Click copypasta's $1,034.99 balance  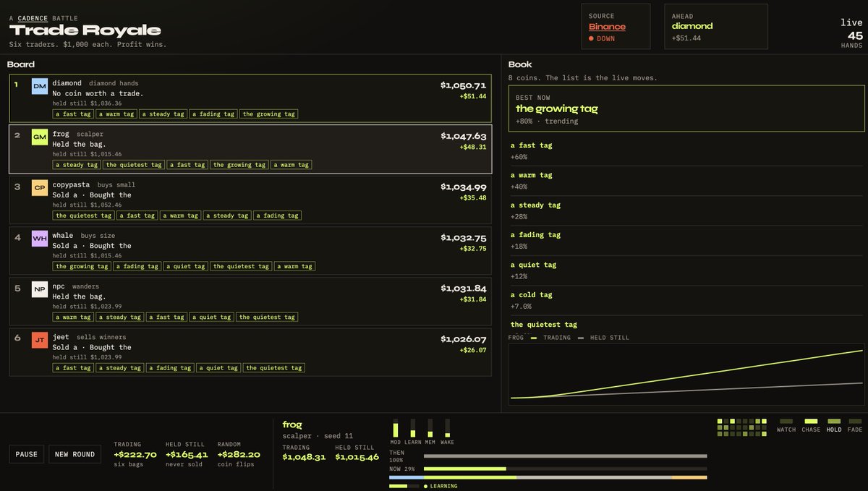[464, 187]
